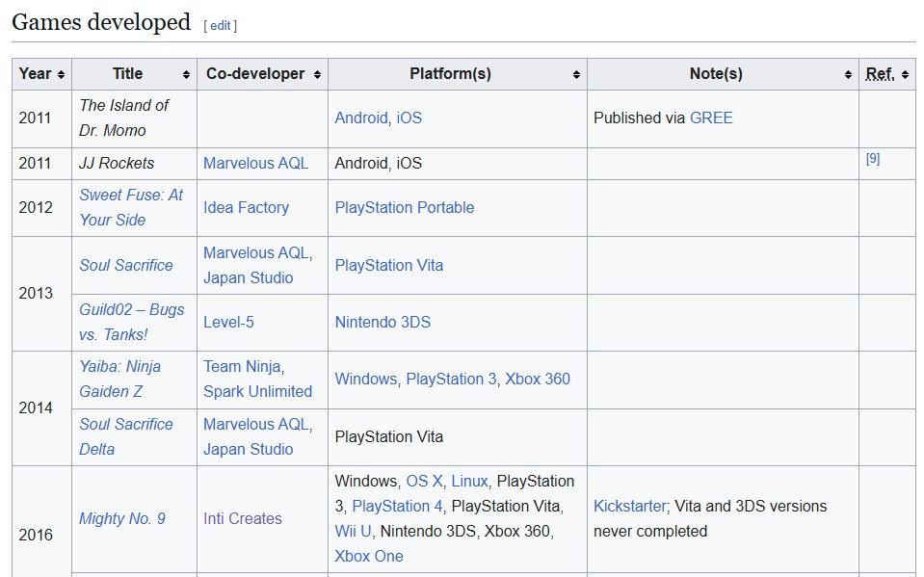Image resolution: width=924 pixels, height=577 pixels.
Task: Open Spark Unlimited link
Action: tap(257, 391)
